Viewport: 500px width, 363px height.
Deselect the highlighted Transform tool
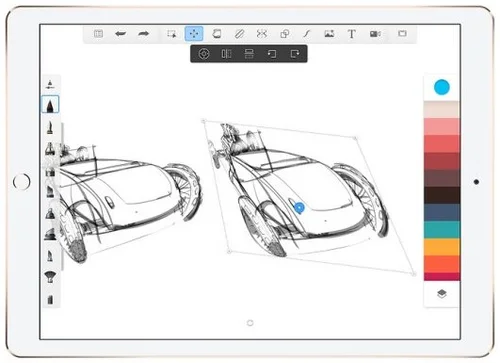(x=194, y=34)
